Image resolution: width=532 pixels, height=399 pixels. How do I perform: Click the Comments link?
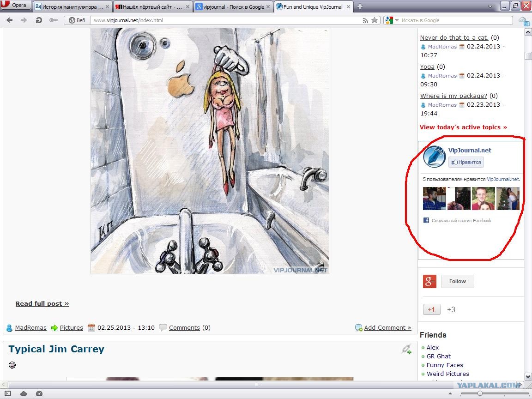[x=184, y=328]
